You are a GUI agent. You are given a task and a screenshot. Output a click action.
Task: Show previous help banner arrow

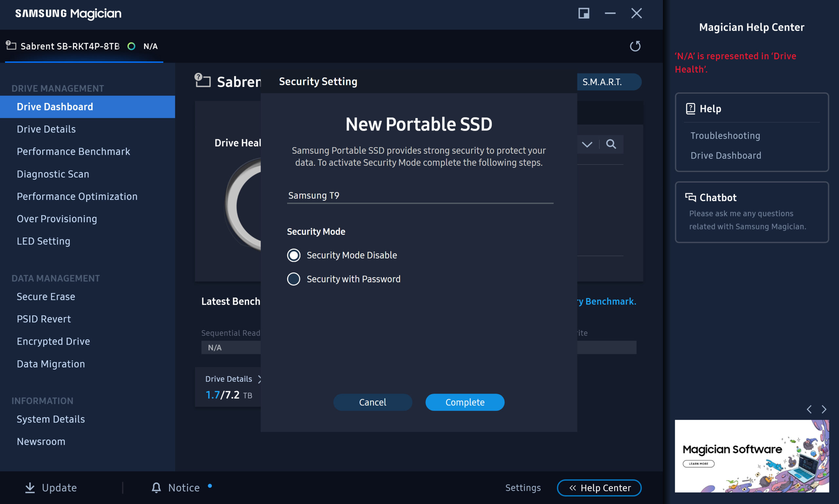[809, 409]
